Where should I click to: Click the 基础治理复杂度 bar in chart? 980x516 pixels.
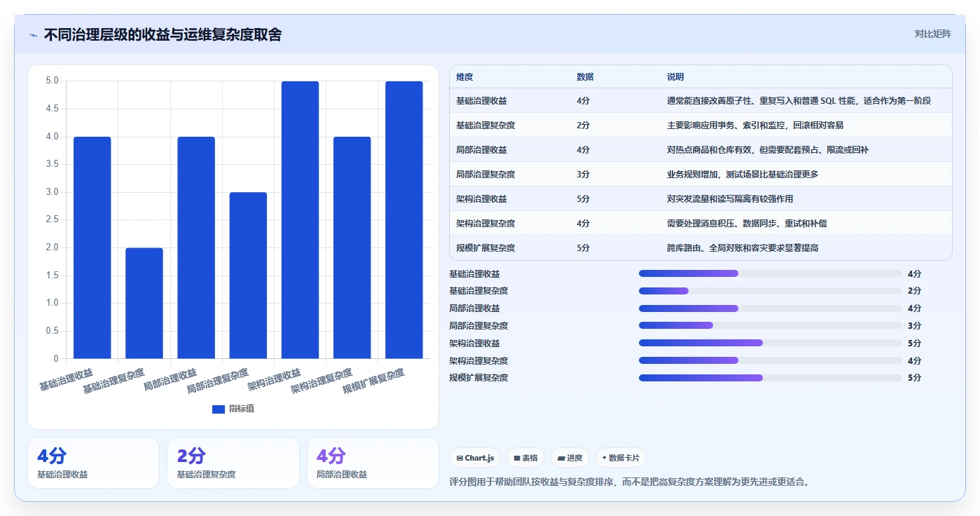144,303
